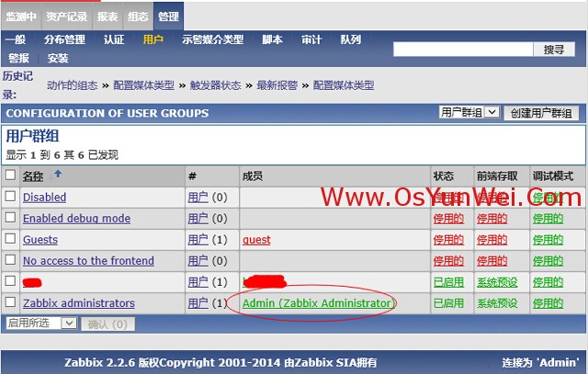
Task: Switch to the 管理 tab
Action: click(168, 17)
